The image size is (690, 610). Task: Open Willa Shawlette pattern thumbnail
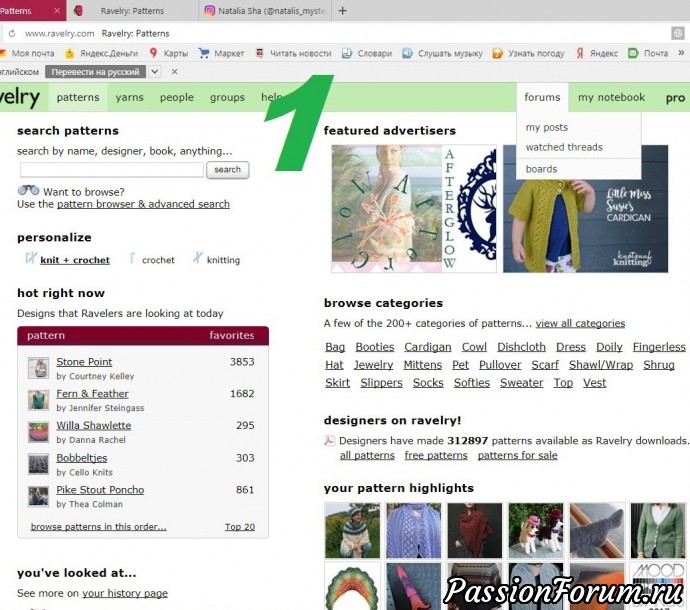[x=38, y=431]
